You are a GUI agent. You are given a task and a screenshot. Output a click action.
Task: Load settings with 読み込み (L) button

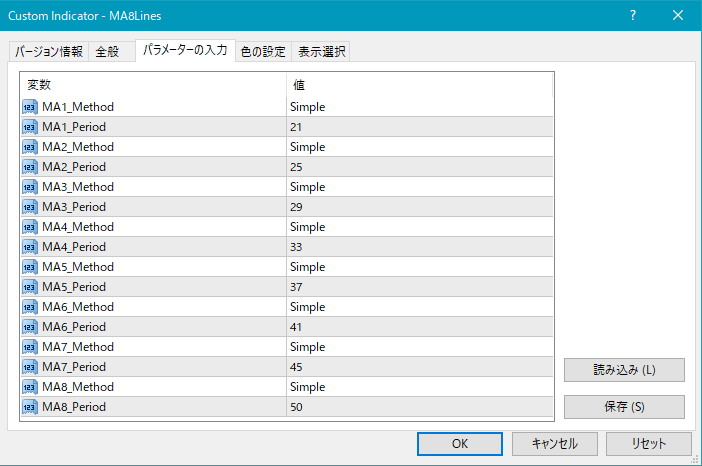click(x=624, y=370)
